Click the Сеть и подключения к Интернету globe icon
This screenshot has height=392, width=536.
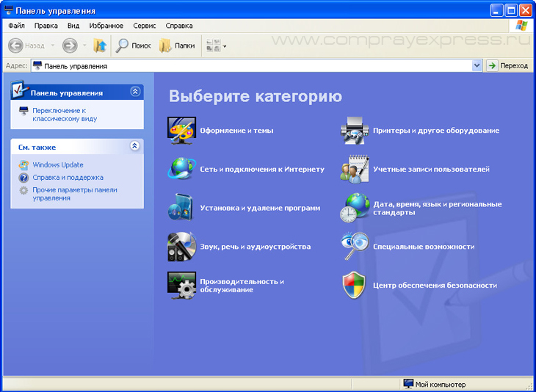pos(181,169)
